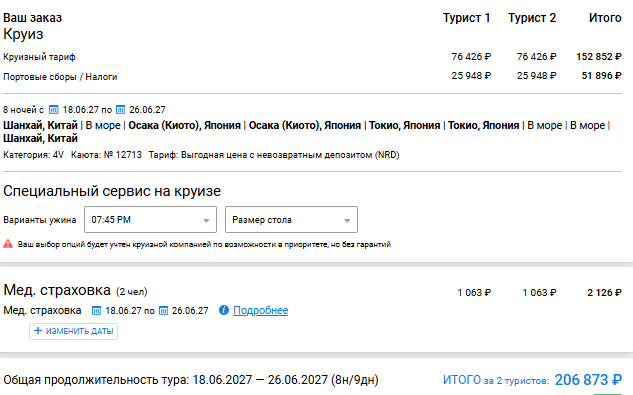Click the Турист 2 column header

point(532,18)
